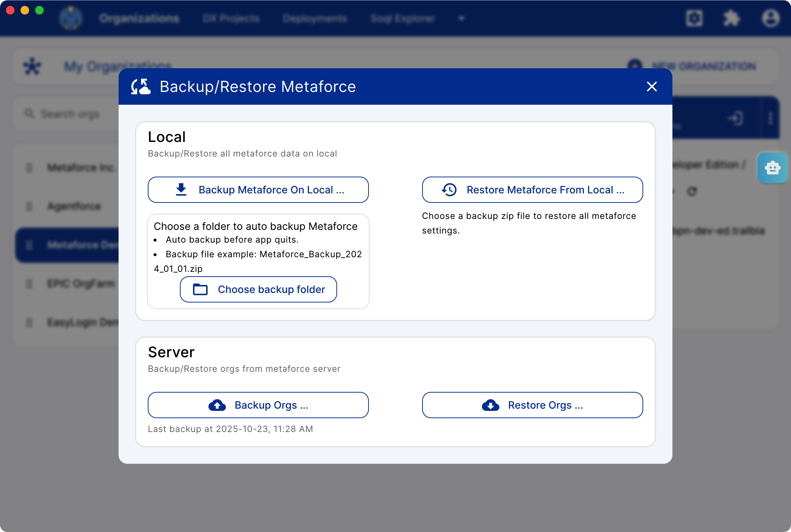The image size is (791, 532).
Task: Open the three-dot menu in org header
Action: click(x=770, y=118)
